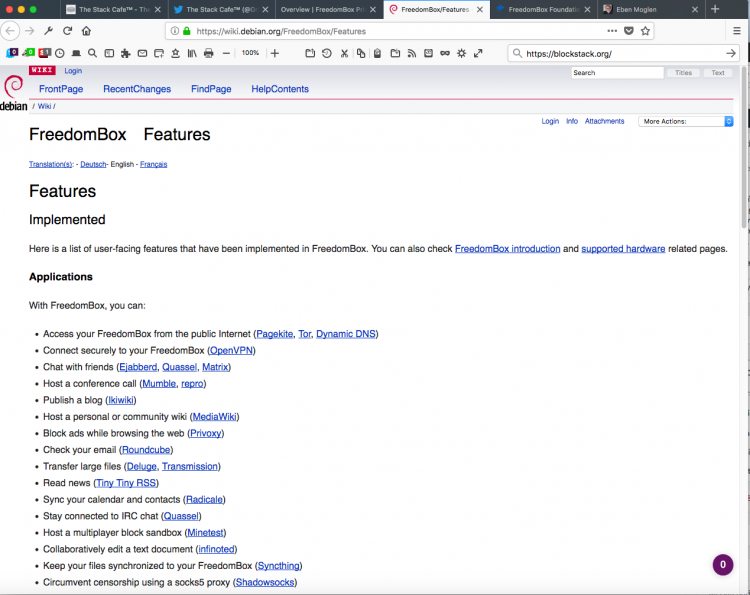
Task: Click the envelope email link icon
Action: pyautogui.click(x=142, y=53)
